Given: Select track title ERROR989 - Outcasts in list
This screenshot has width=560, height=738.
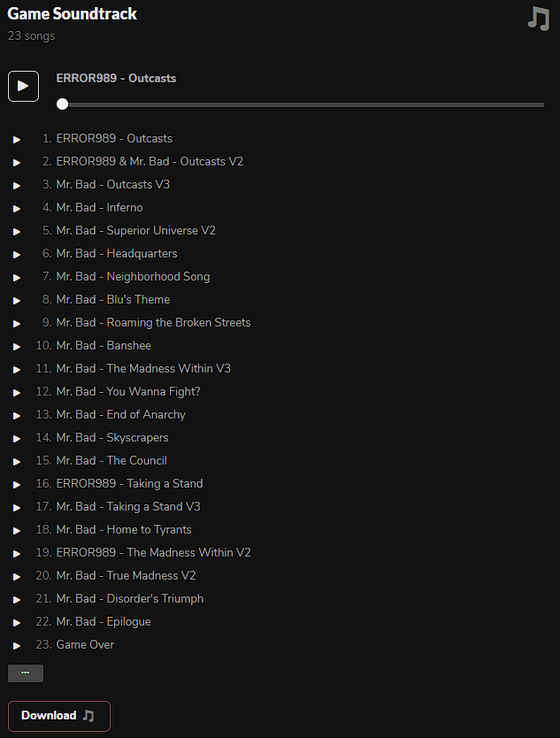Looking at the screenshot, I should (x=114, y=138).
